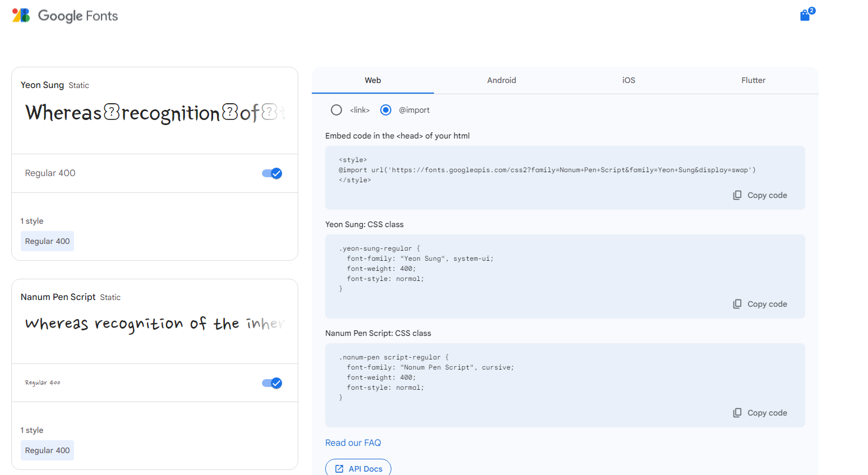868x475 pixels.
Task: Open the Yeon Sung font title
Action: point(43,85)
